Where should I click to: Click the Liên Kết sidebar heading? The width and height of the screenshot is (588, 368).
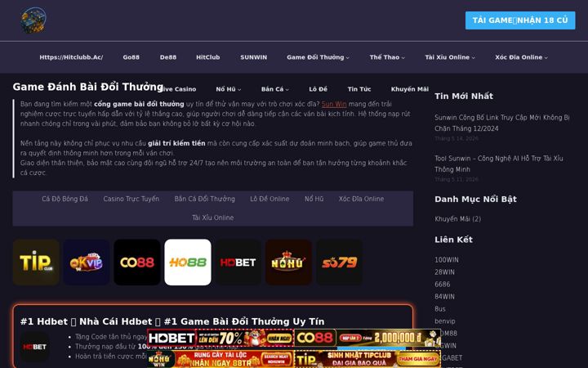point(453,240)
